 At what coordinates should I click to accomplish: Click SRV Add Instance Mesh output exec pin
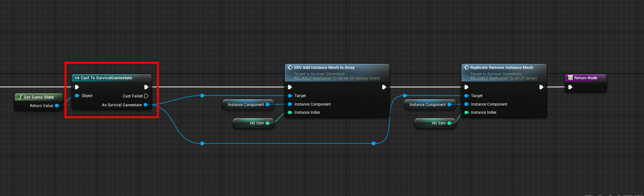click(x=384, y=87)
